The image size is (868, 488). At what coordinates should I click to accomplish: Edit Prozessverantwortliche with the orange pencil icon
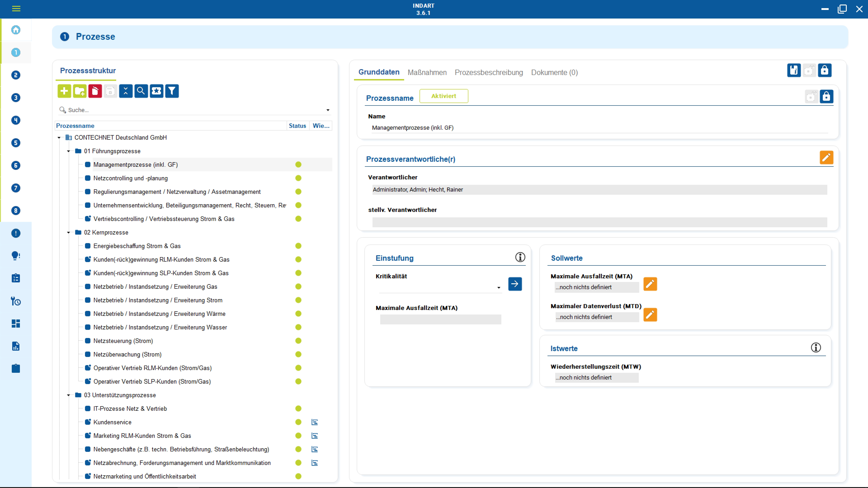[x=826, y=158]
